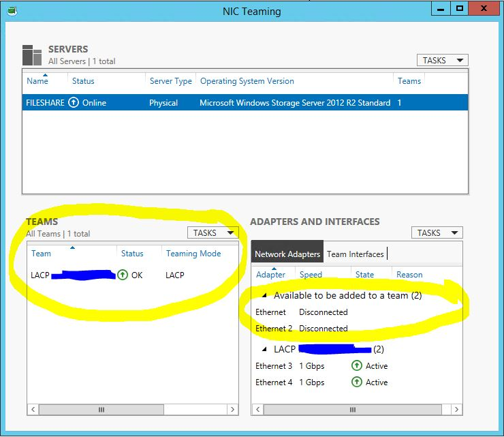Click the 1 Gbps speed for Ethernet 3
The image size is (504, 437).
pyautogui.click(x=312, y=366)
